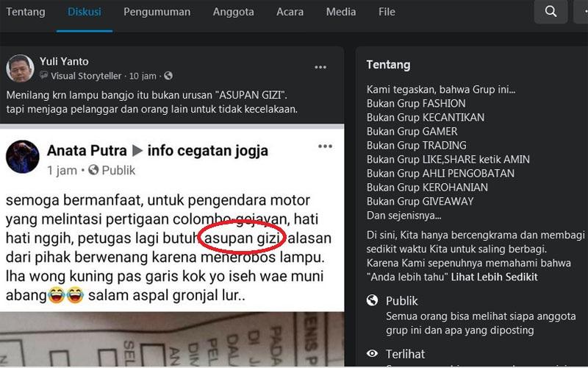The height and width of the screenshot is (368, 588).
Task: Open the group search magnifier icon
Action: 551,12
